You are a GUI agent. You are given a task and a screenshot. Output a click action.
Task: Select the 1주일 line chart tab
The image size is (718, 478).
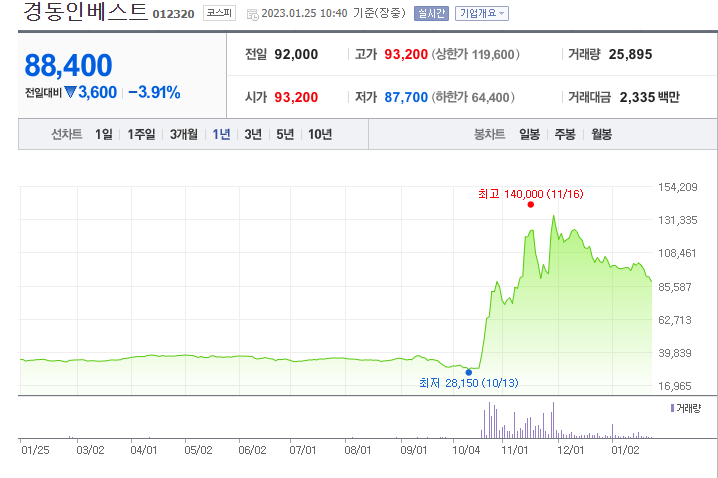(x=141, y=134)
